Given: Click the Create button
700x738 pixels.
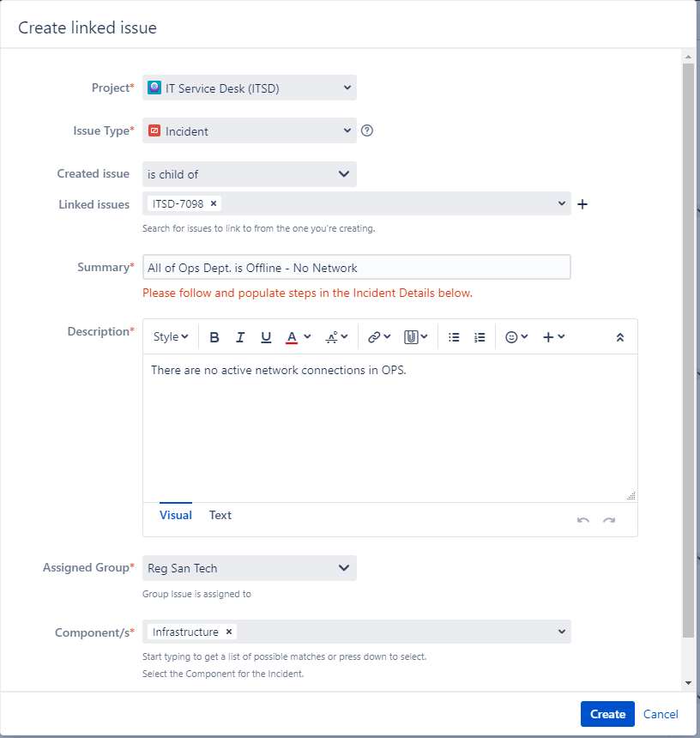Looking at the screenshot, I should tap(607, 714).
